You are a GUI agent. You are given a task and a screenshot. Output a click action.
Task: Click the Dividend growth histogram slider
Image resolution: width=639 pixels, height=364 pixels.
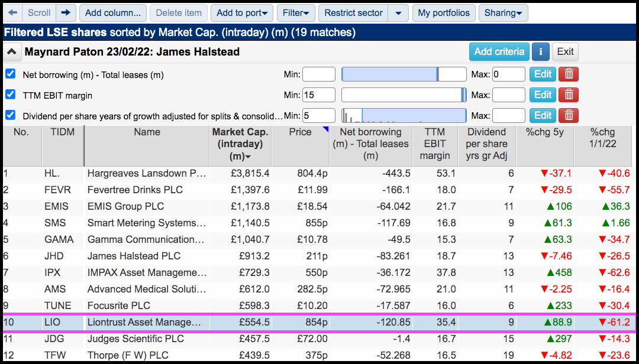(x=404, y=116)
